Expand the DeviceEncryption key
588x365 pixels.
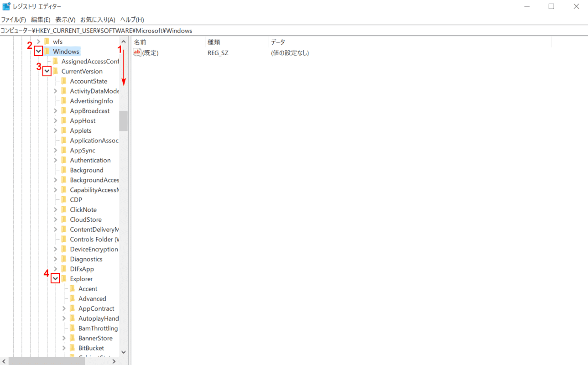(56, 249)
